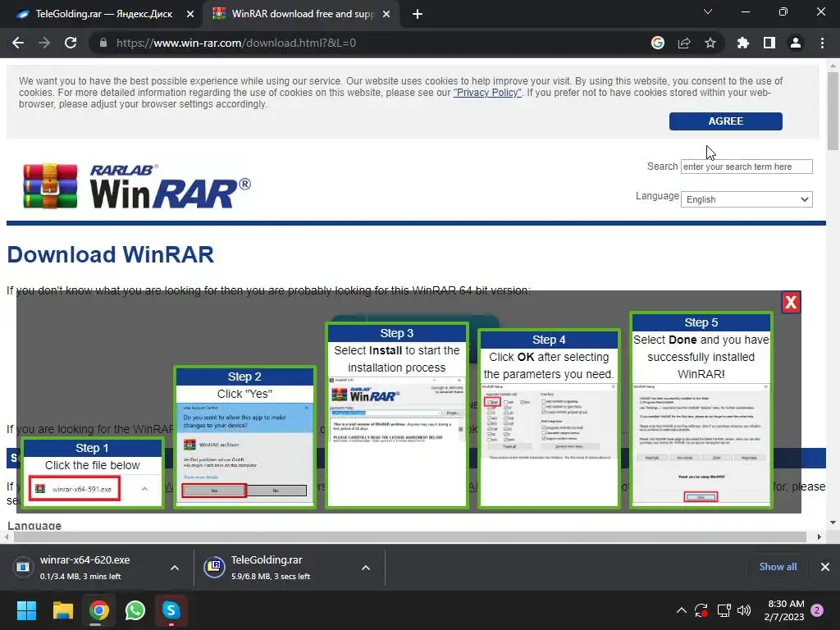Close the WinRAR download tab
This screenshot has width=840, height=630.
[386, 15]
